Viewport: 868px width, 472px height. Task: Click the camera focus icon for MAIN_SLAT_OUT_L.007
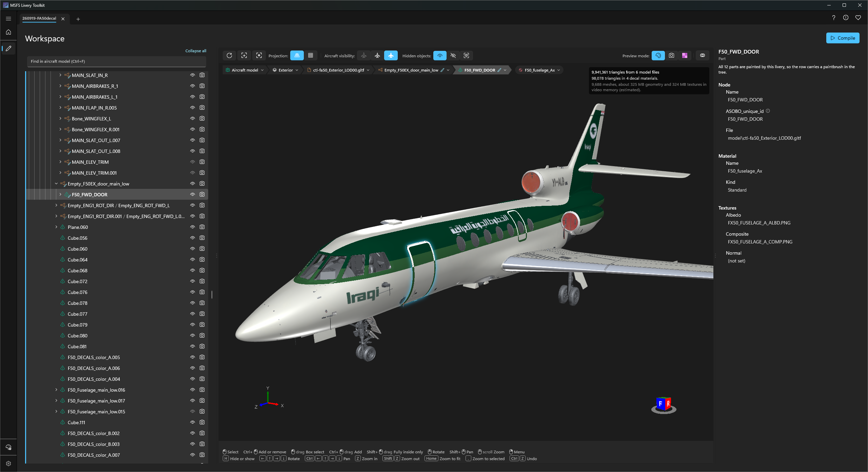202,140
